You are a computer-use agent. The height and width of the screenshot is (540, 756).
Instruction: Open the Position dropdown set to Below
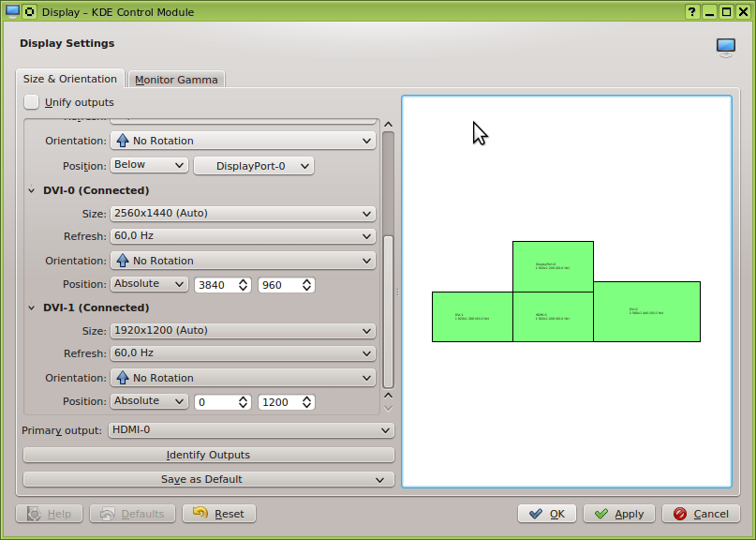150,165
